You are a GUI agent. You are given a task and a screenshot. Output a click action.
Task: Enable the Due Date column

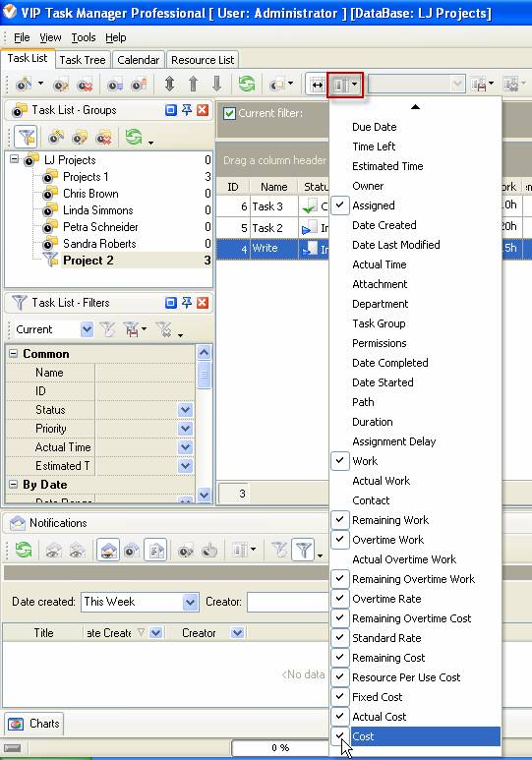pyautogui.click(x=374, y=127)
